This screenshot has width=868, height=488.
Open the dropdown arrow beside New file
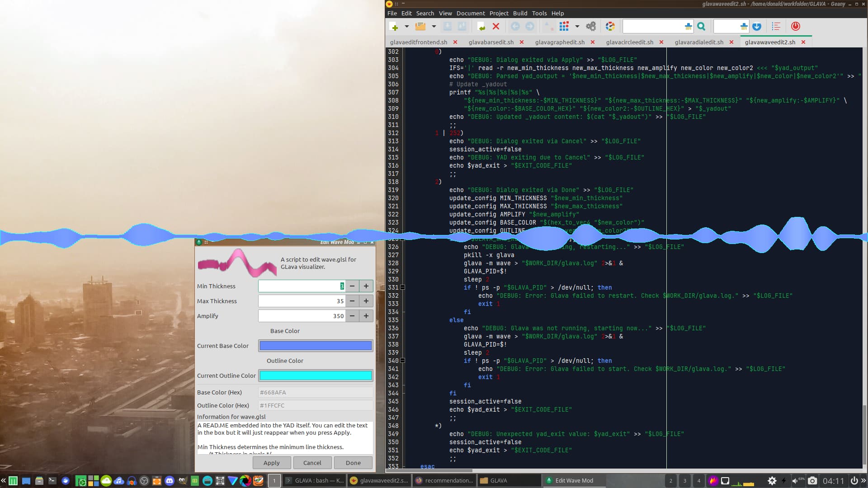click(x=406, y=27)
